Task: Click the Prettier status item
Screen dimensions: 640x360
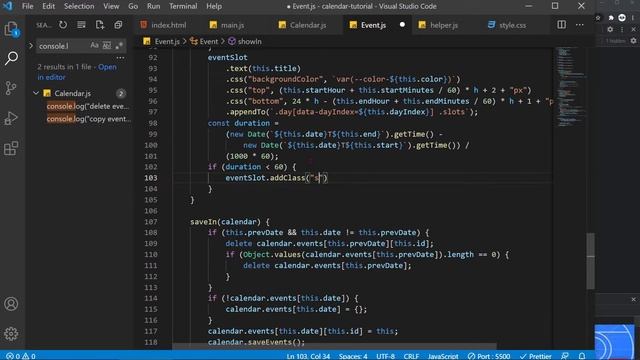Action: click(x=536, y=356)
